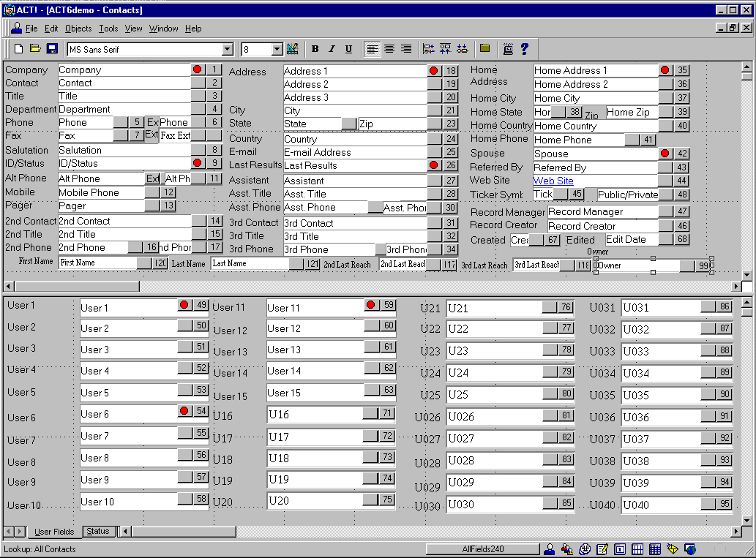The width and height of the screenshot is (756, 558).
Task: Click the notepad with pencil status icon
Action: [x=602, y=548]
